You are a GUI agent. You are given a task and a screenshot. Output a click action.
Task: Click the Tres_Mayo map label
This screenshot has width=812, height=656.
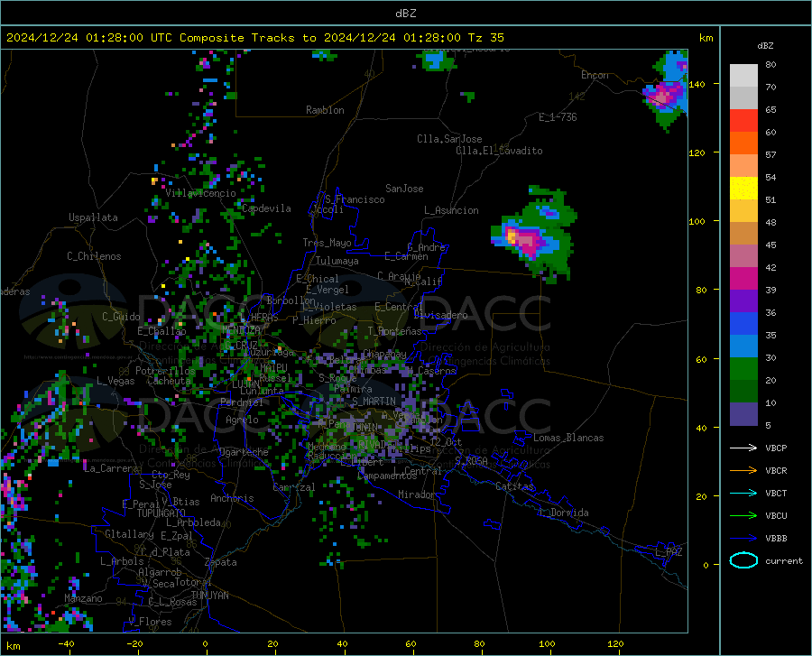click(327, 243)
